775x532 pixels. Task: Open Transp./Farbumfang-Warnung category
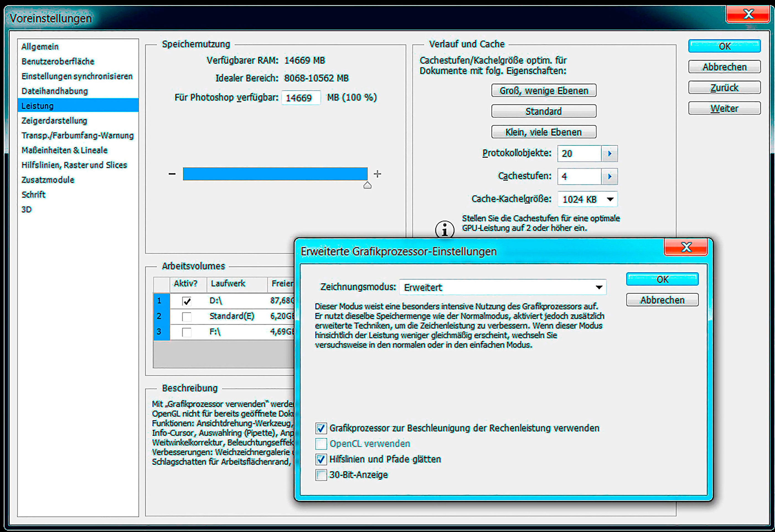78,135
